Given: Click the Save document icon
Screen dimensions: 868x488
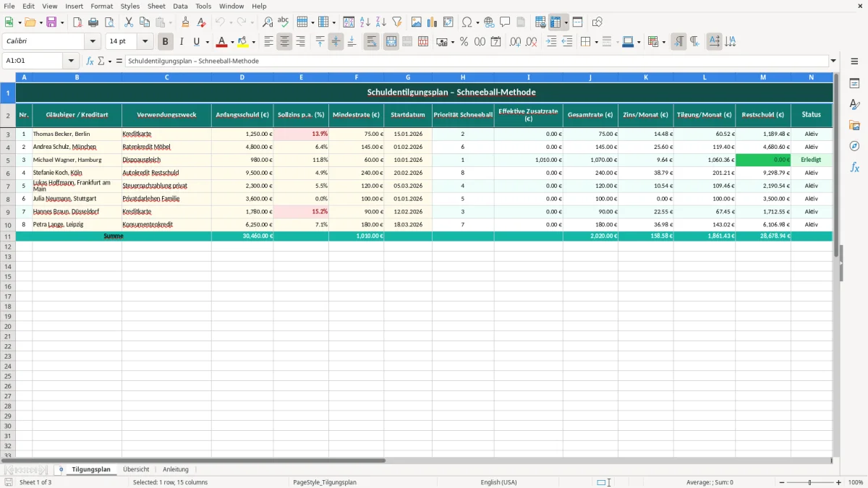Looking at the screenshot, I should [50, 22].
